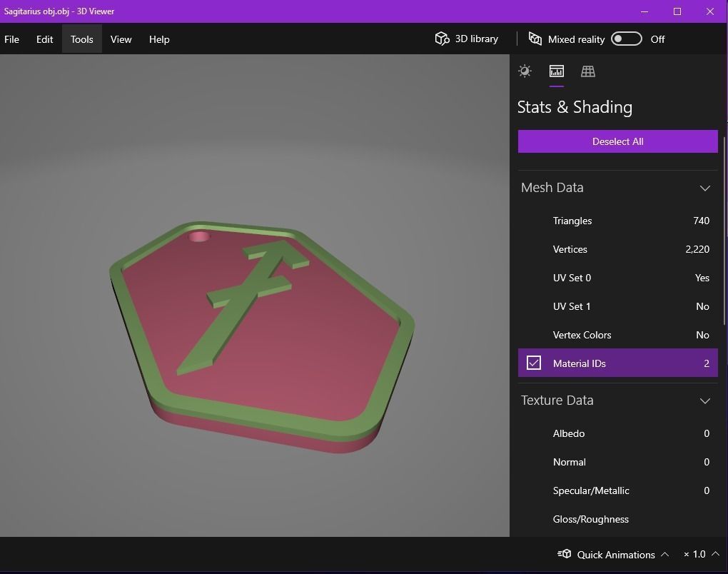
Task: Open the Environment & Lighting tab icon
Action: click(x=525, y=71)
